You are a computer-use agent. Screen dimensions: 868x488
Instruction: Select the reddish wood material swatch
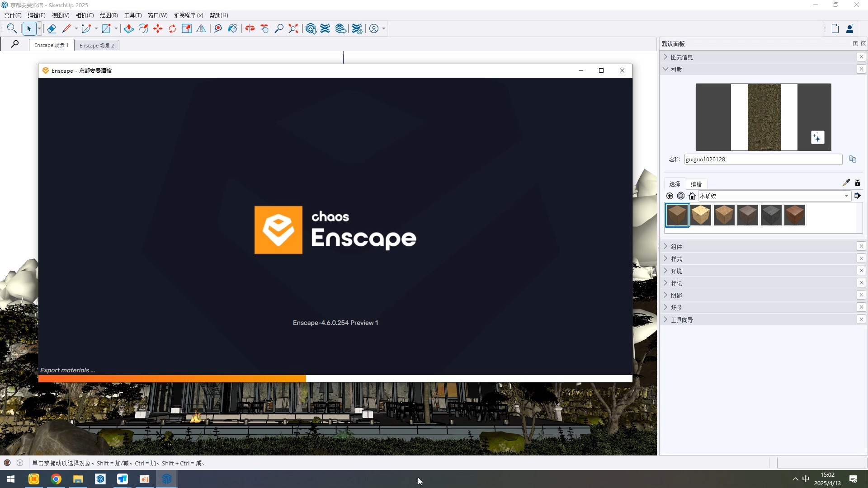click(795, 215)
